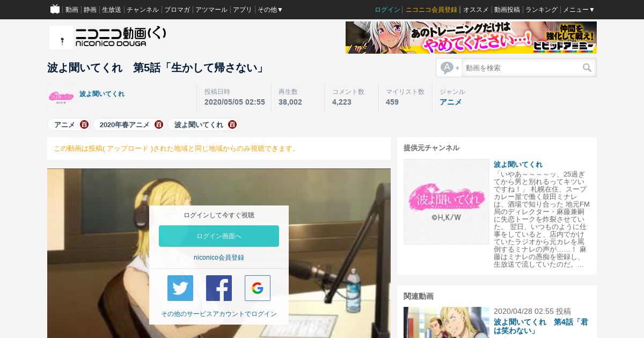Open dictionary icon beside 2020年春アニメ tag
This screenshot has width=644, height=338.
[x=158, y=124]
